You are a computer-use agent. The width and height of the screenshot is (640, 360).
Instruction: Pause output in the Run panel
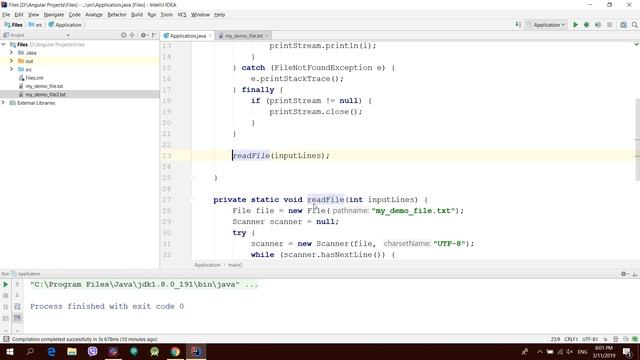pyautogui.click(x=6, y=307)
